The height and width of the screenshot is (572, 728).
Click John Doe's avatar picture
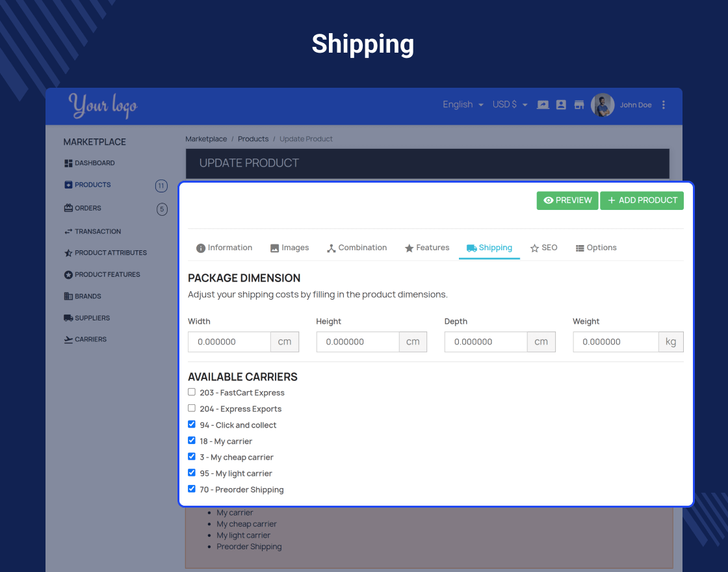click(603, 105)
